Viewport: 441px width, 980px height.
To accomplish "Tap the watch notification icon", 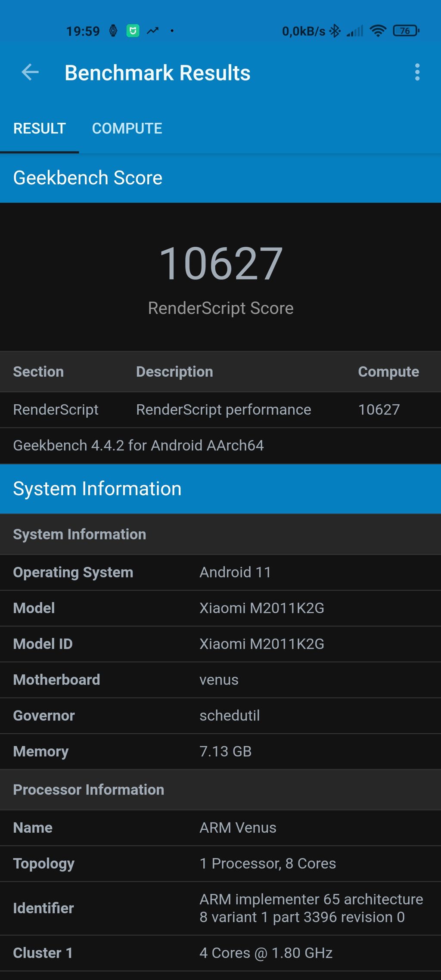I will pyautogui.click(x=113, y=31).
